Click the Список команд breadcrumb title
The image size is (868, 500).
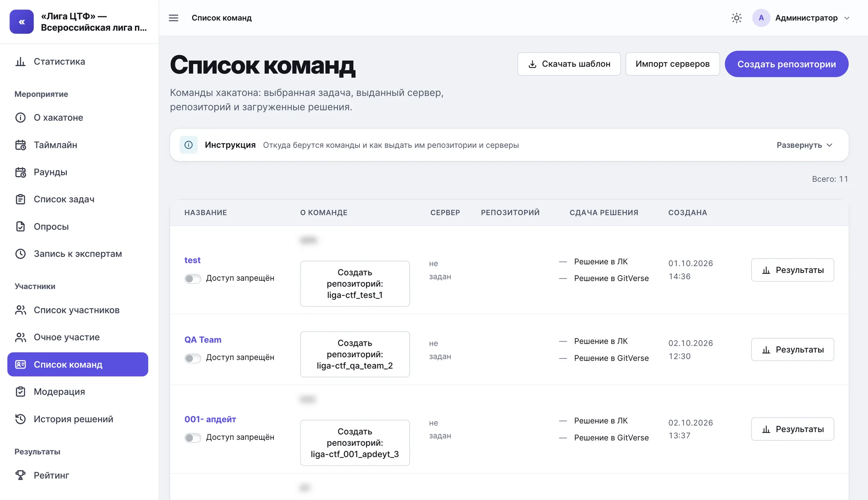click(222, 18)
